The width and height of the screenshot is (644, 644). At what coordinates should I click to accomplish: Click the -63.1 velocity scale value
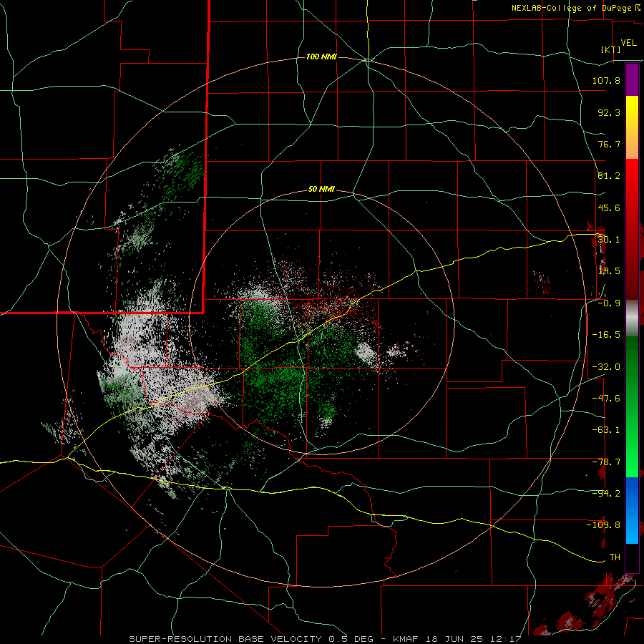[606, 430]
